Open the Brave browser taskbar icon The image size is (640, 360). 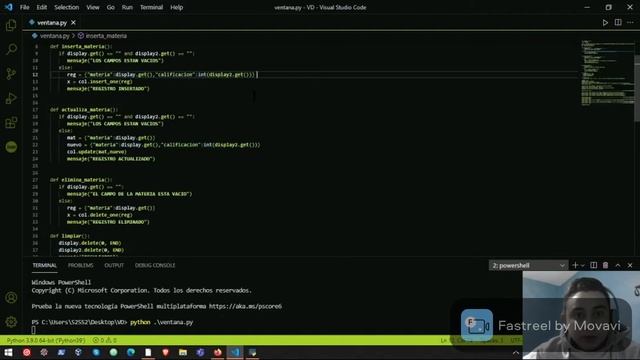(x=165, y=352)
